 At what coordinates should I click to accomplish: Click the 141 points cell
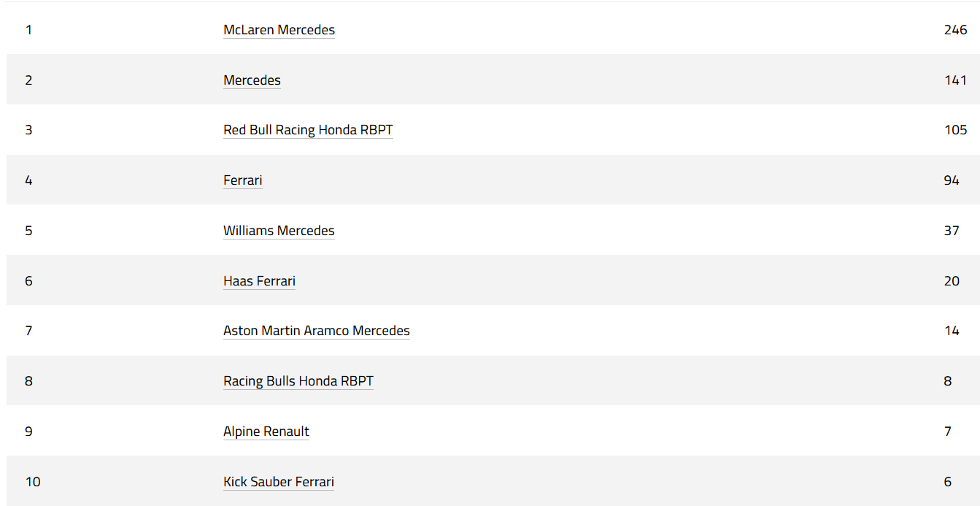tap(955, 80)
